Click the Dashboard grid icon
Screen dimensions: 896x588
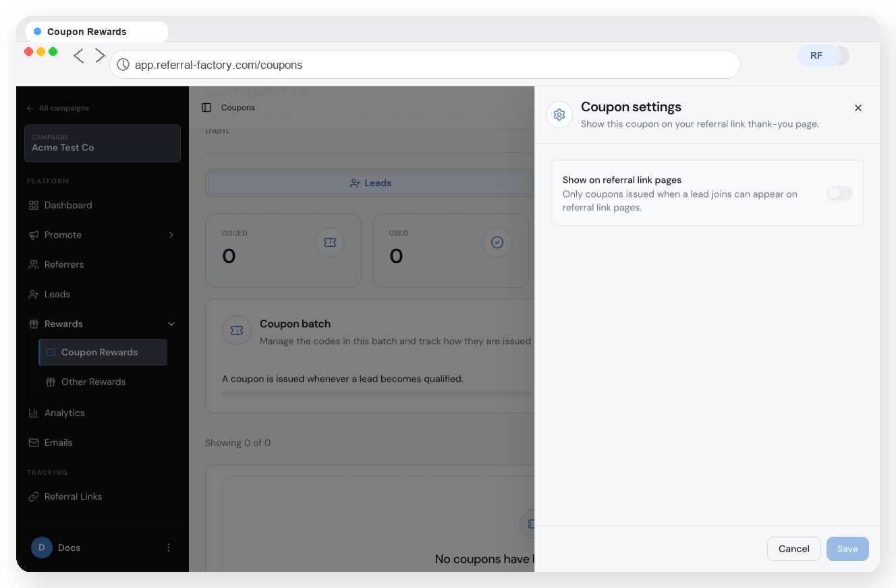click(34, 205)
